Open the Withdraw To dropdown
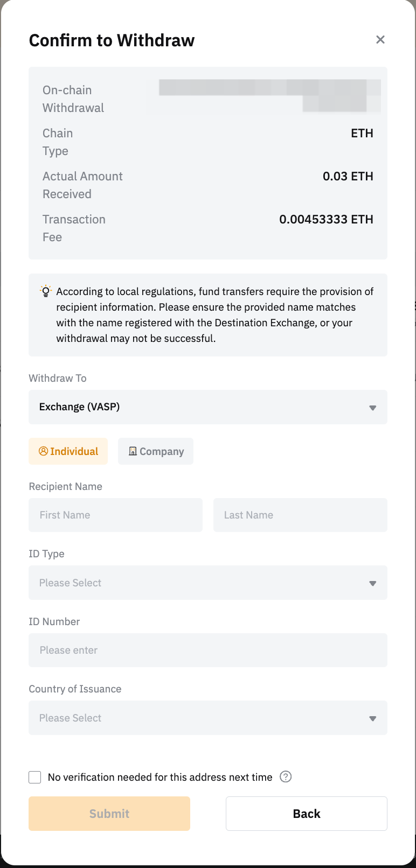 tap(207, 407)
